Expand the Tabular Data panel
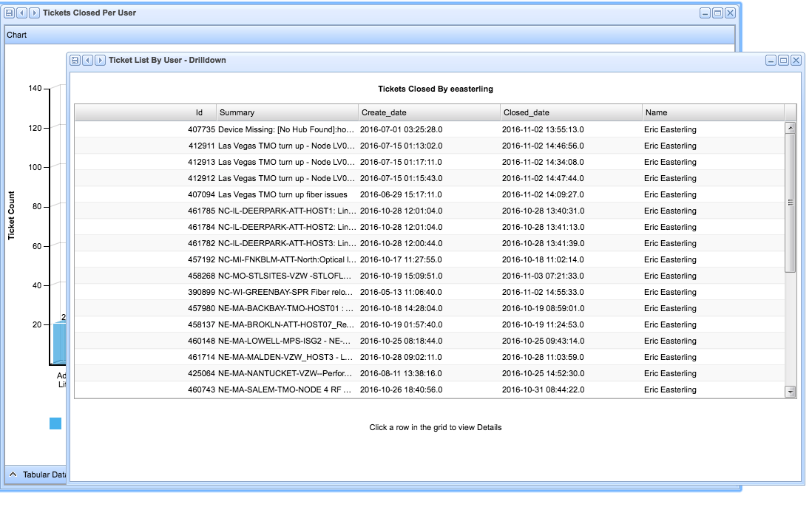 13,474
